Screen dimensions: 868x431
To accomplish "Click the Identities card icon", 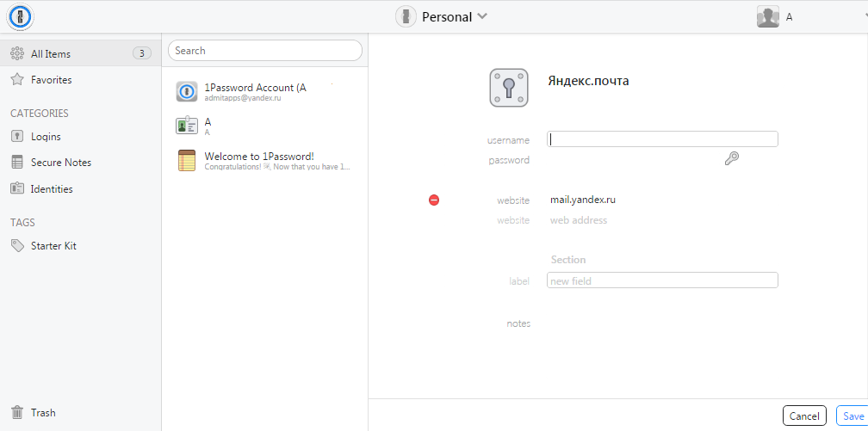I will pyautogui.click(x=17, y=188).
